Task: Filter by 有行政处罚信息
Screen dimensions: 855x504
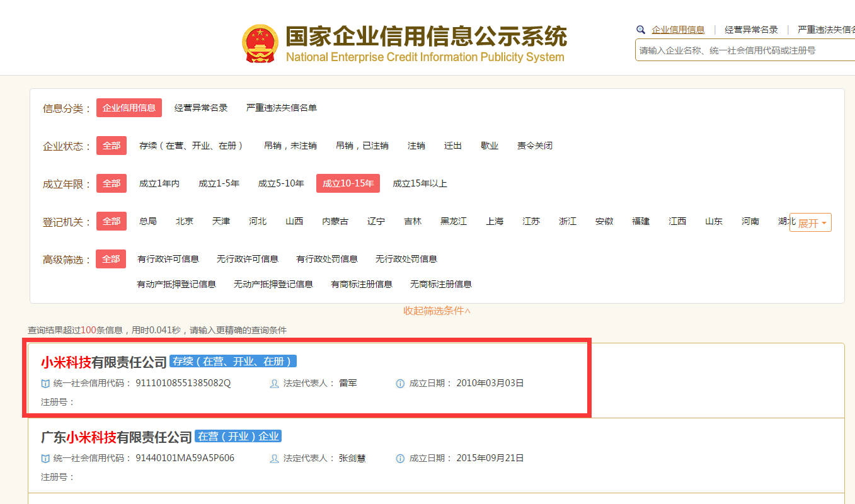Action: tap(327, 259)
